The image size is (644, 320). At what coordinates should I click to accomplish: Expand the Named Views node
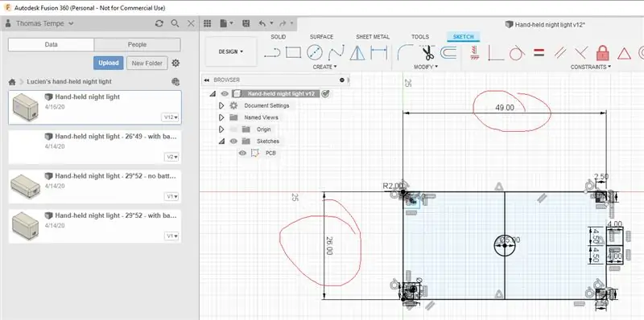tap(221, 117)
